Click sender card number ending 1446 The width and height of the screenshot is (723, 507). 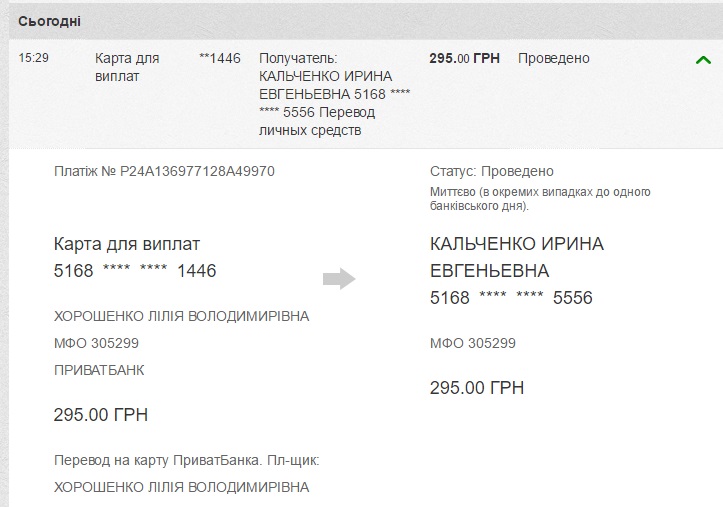pos(135,271)
